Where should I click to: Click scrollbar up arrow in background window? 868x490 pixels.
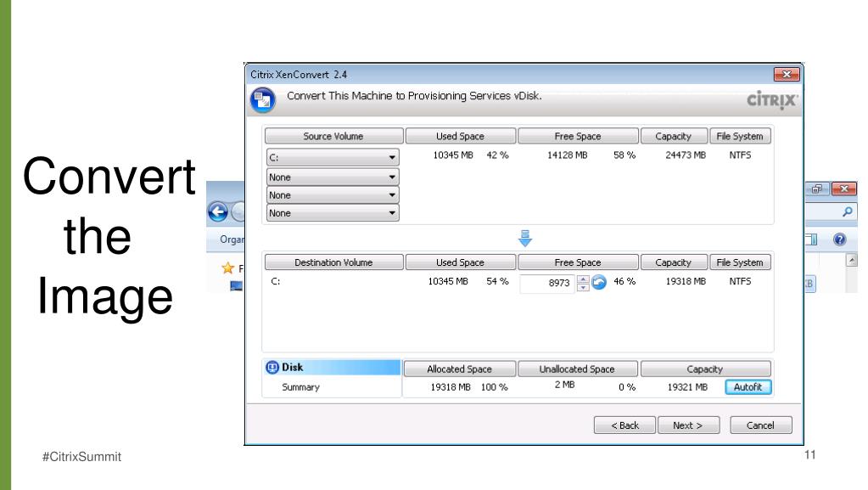(851, 260)
